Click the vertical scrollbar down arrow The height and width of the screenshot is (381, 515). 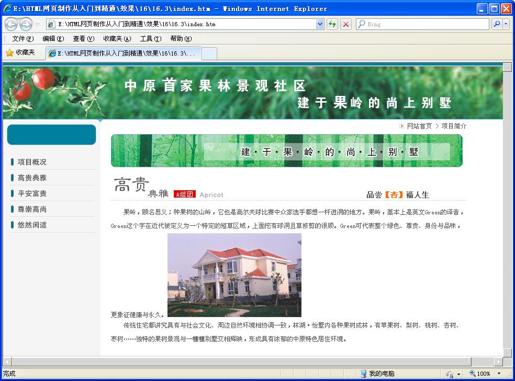pyautogui.click(x=507, y=353)
